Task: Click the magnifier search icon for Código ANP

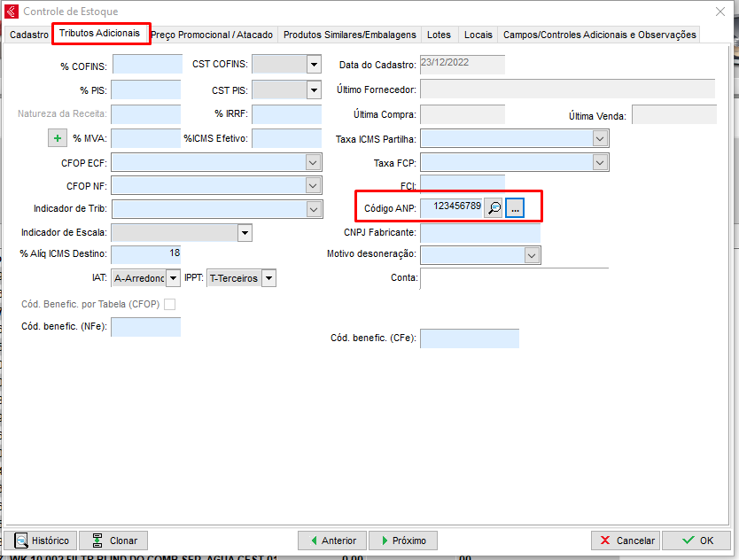Action: [494, 207]
